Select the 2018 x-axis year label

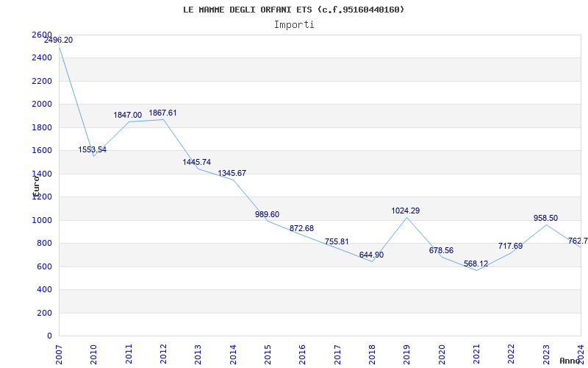pos(372,355)
